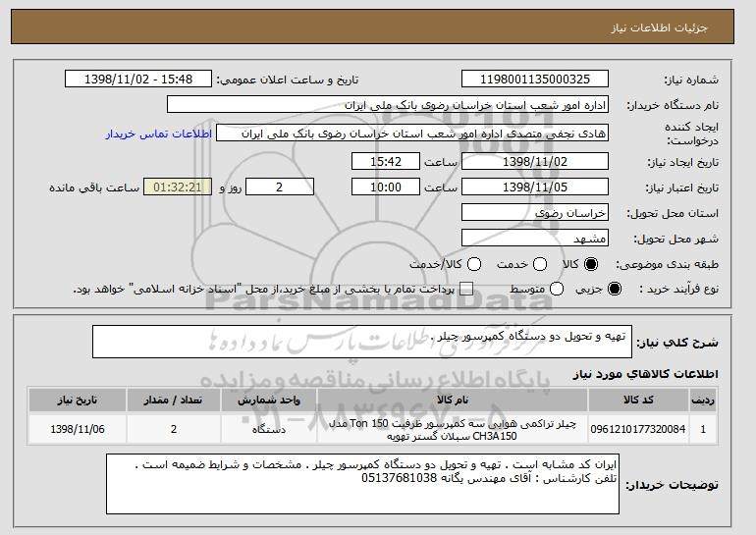Choose the جزیی purchase process option

(615, 289)
